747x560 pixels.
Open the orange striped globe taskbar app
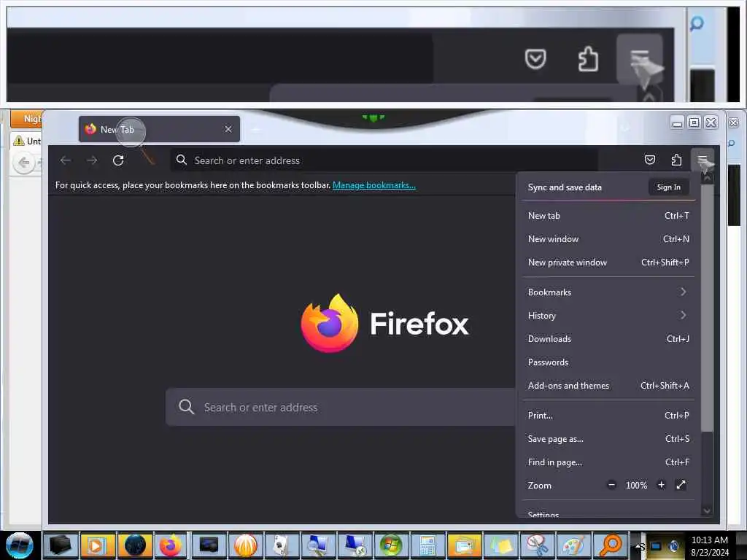coord(245,545)
